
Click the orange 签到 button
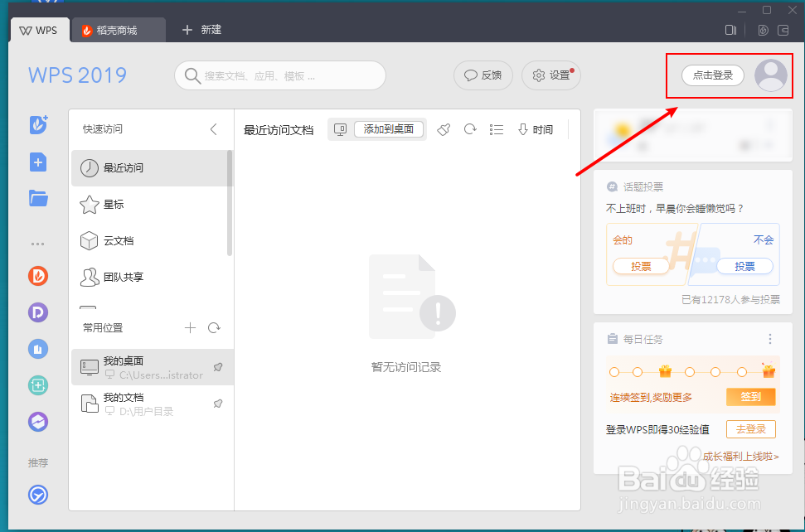coord(750,397)
